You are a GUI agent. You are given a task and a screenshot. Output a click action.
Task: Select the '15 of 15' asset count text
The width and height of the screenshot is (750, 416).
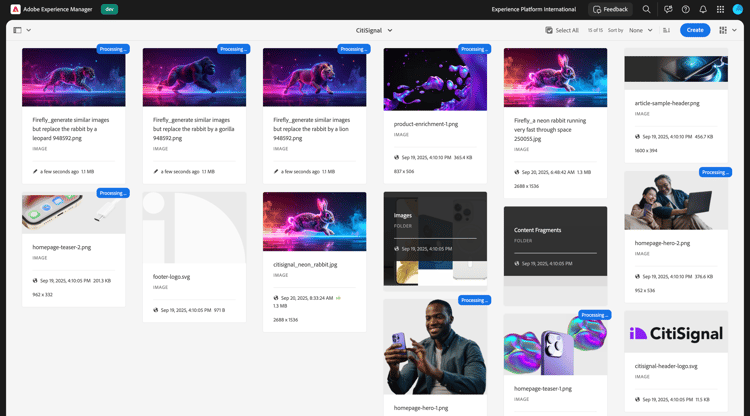(x=595, y=30)
